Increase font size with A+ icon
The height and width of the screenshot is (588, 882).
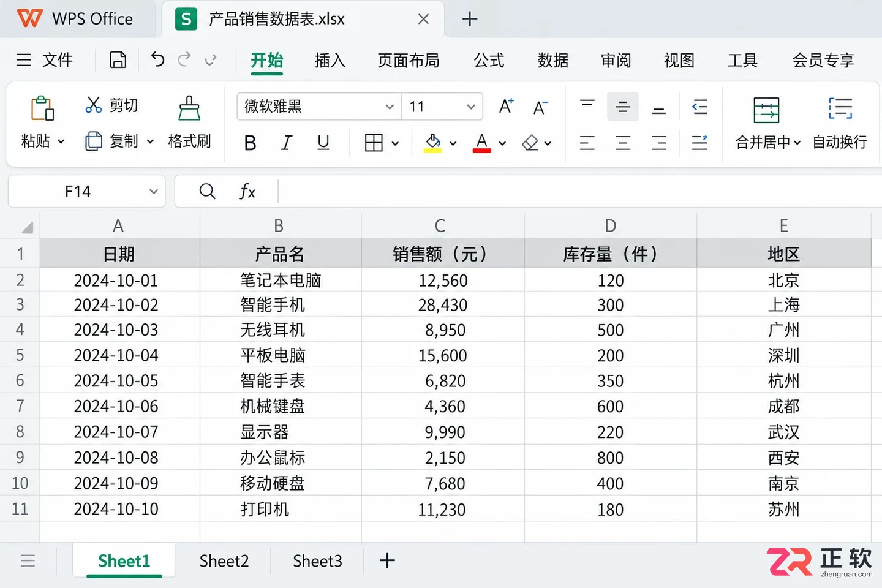pos(506,107)
